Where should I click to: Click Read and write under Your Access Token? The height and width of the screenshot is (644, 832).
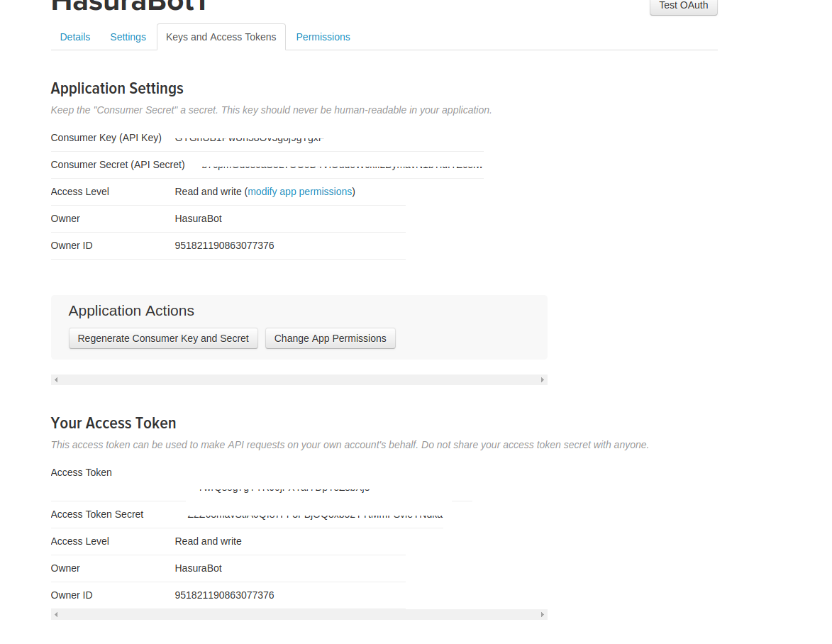pyautogui.click(x=208, y=541)
